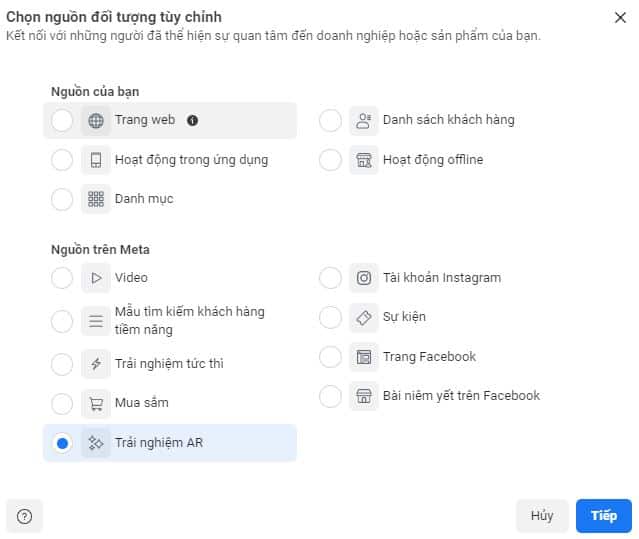Screen dimensions: 639x539
Task: Select the Danh sách khách hàng radio button
Action: click(330, 120)
